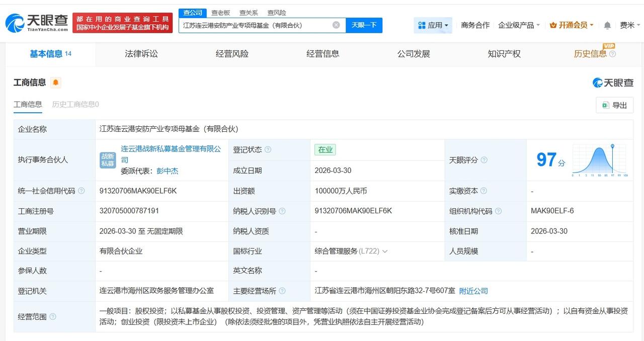Open the 法律诉讼 tab
The image size is (644, 341).
coord(140,53)
